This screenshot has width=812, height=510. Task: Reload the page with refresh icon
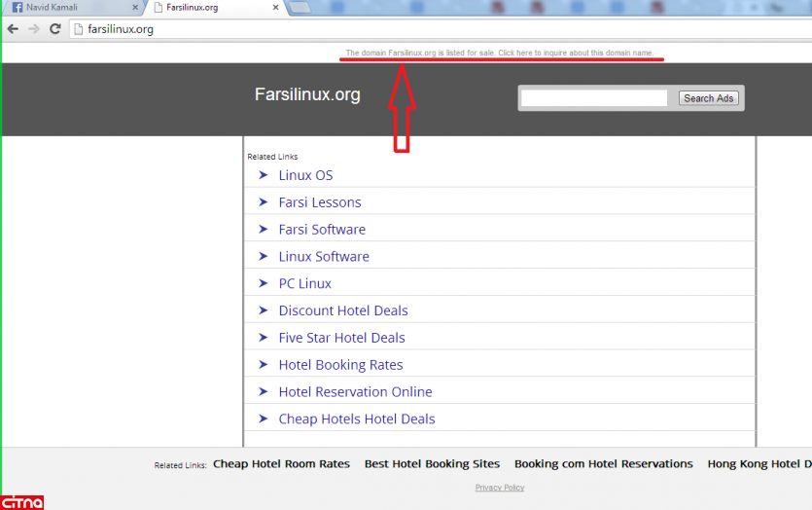pos(55,29)
